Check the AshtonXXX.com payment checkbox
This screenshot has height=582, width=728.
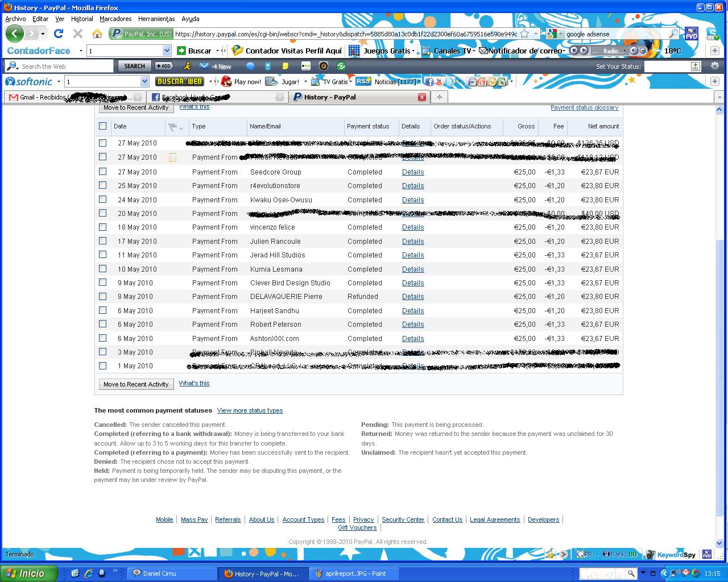coord(102,338)
